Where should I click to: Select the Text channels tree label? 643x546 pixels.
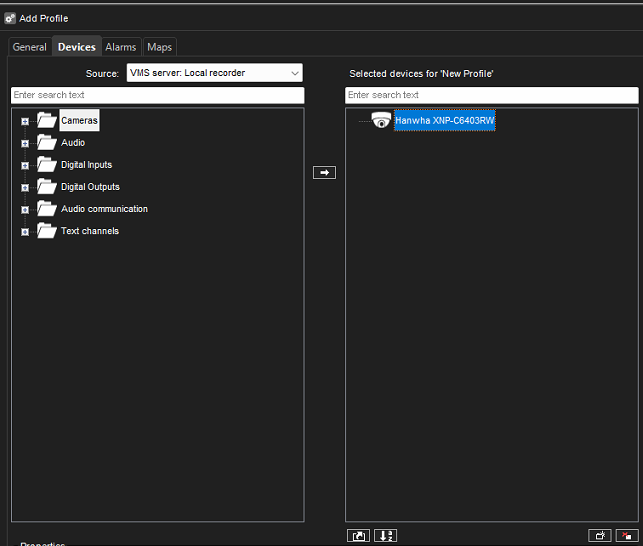pyautogui.click(x=90, y=231)
